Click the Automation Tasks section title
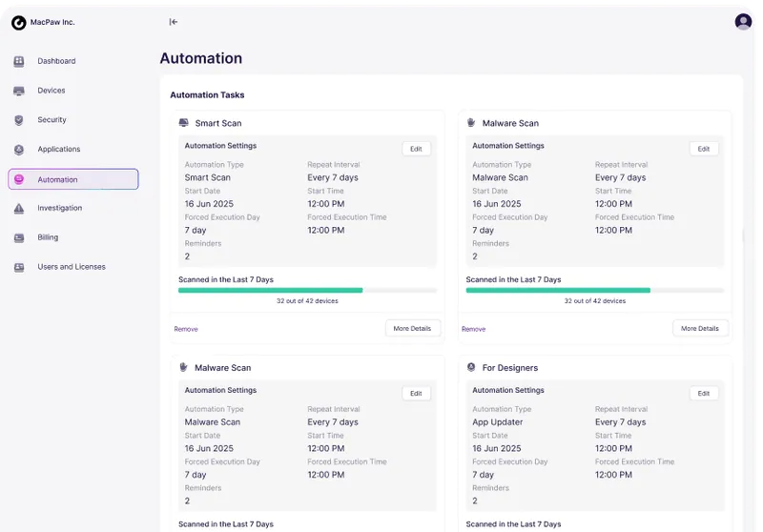 click(207, 95)
